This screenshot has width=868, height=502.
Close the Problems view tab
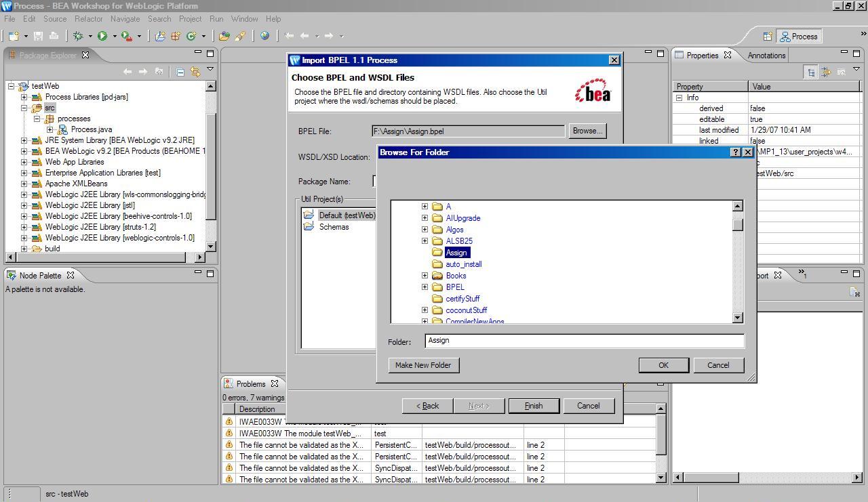(274, 383)
